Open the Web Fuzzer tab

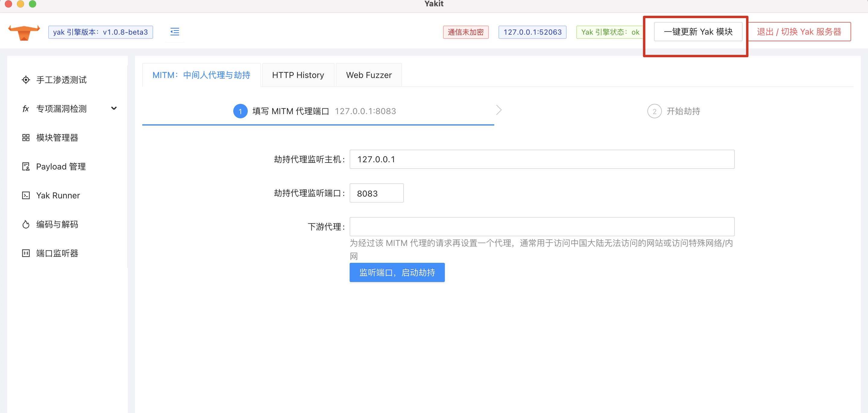(369, 75)
